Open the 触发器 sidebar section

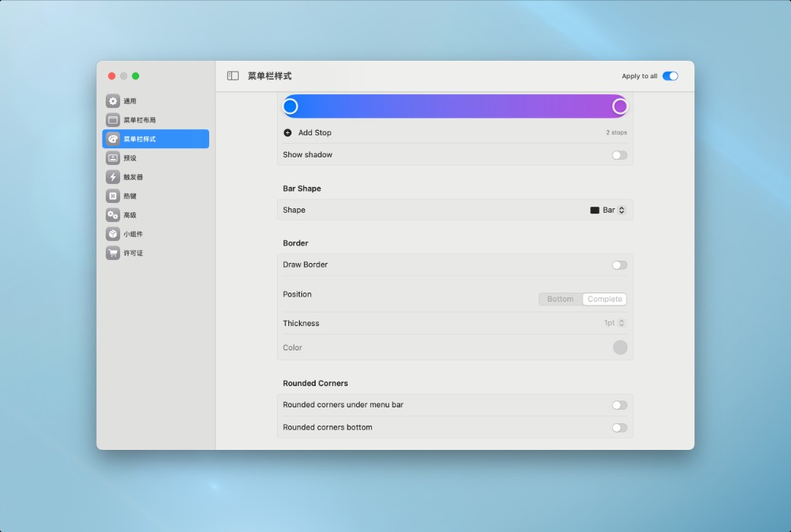pyautogui.click(x=155, y=177)
